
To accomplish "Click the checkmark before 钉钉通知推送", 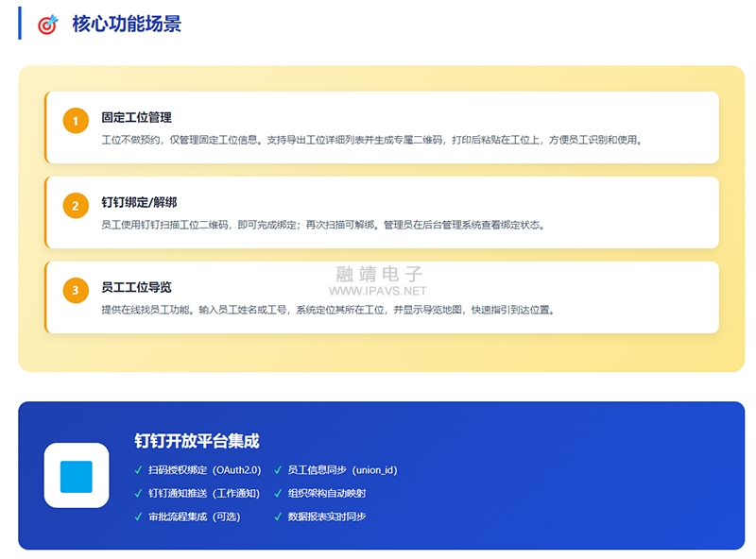I will 138,493.
